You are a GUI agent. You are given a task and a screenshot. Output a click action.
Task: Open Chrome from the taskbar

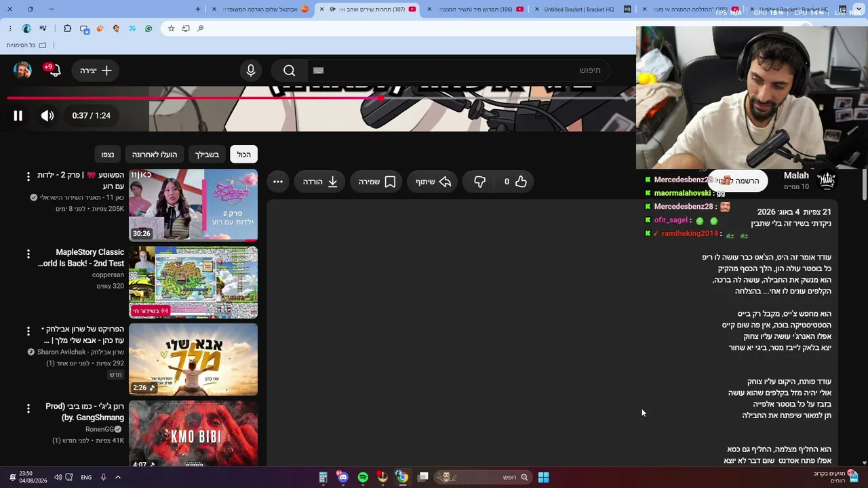coord(402,477)
